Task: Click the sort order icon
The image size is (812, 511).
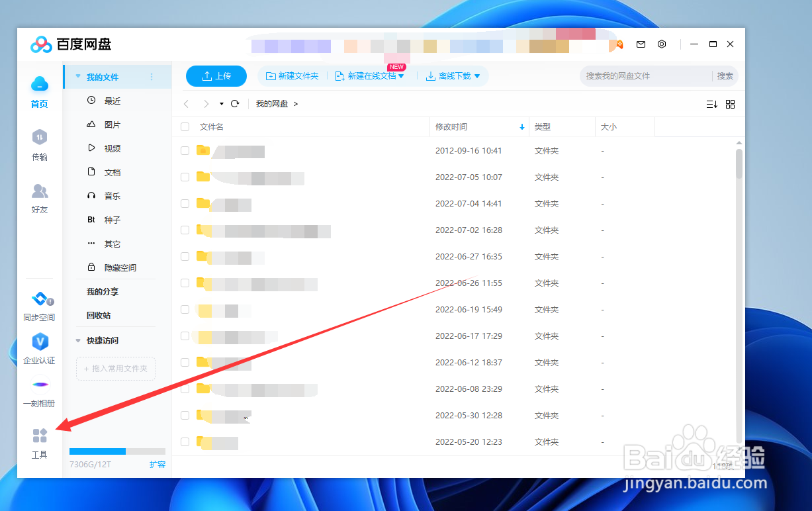Action: tap(712, 104)
